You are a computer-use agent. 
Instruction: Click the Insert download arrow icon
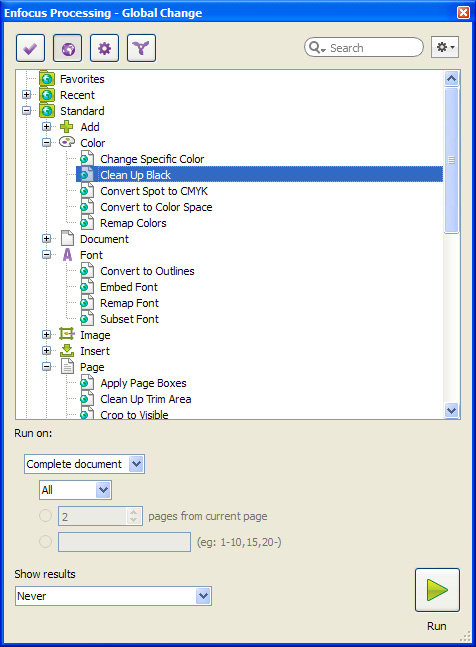(x=67, y=350)
